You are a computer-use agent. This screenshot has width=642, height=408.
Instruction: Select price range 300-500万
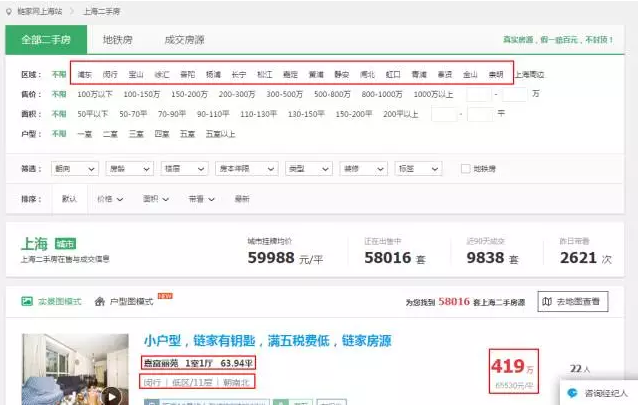285,94
